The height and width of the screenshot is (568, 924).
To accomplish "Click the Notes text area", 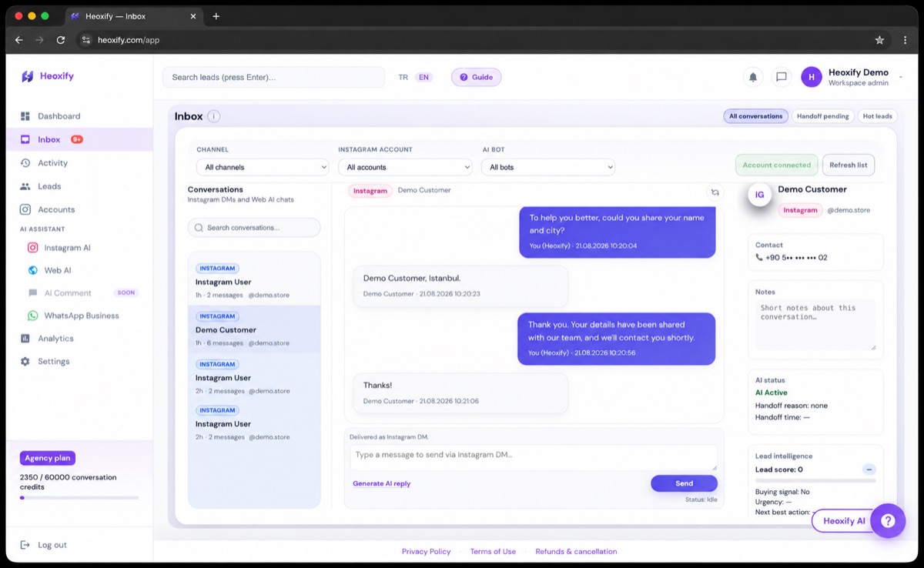I will pos(815,325).
